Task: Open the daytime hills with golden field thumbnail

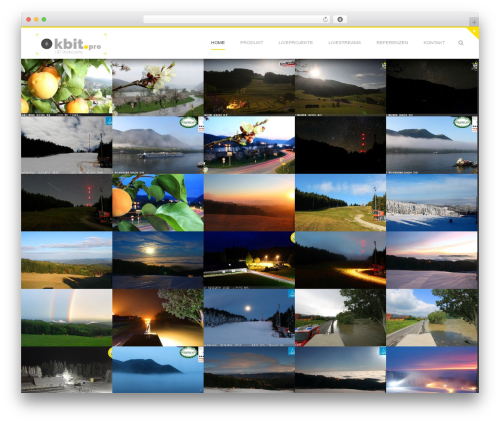Action: (x=67, y=260)
